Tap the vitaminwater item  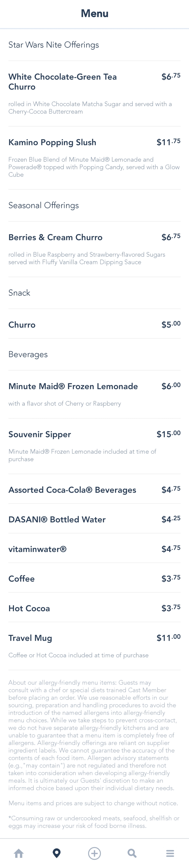tap(38, 549)
